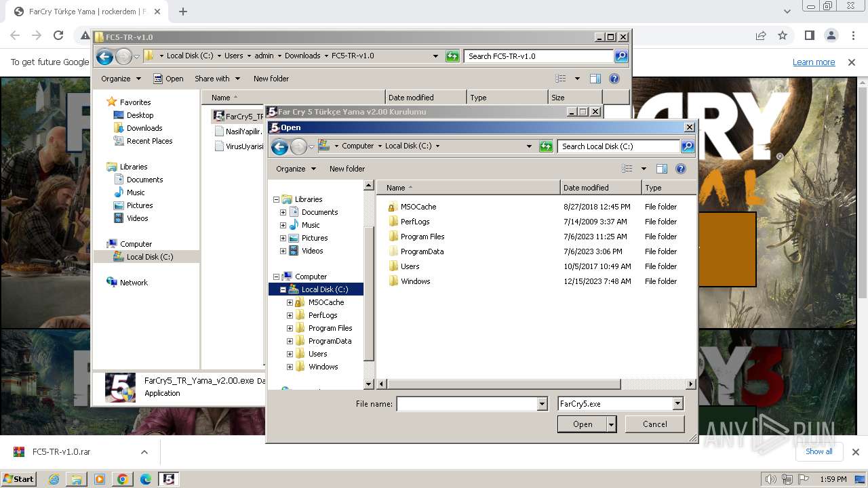The height and width of the screenshot is (488, 868).
Task: Open new Chrome tab with plus
Action: coord(183,12)
